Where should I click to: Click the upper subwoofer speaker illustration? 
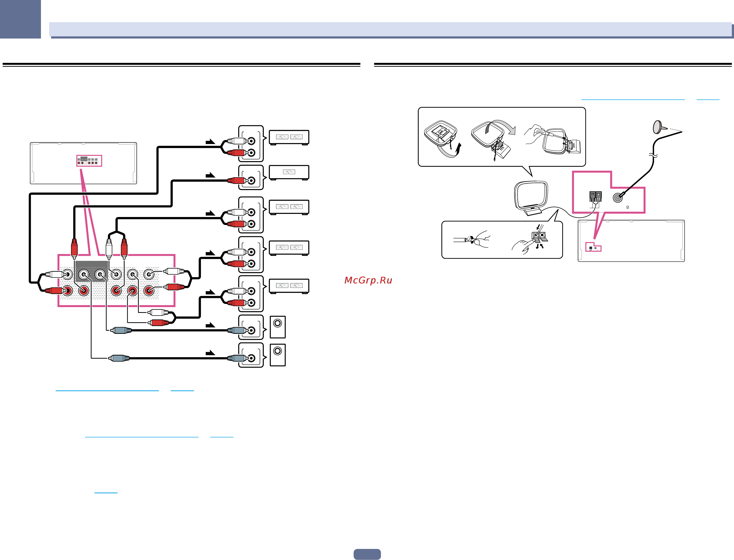tap(277, 327)
